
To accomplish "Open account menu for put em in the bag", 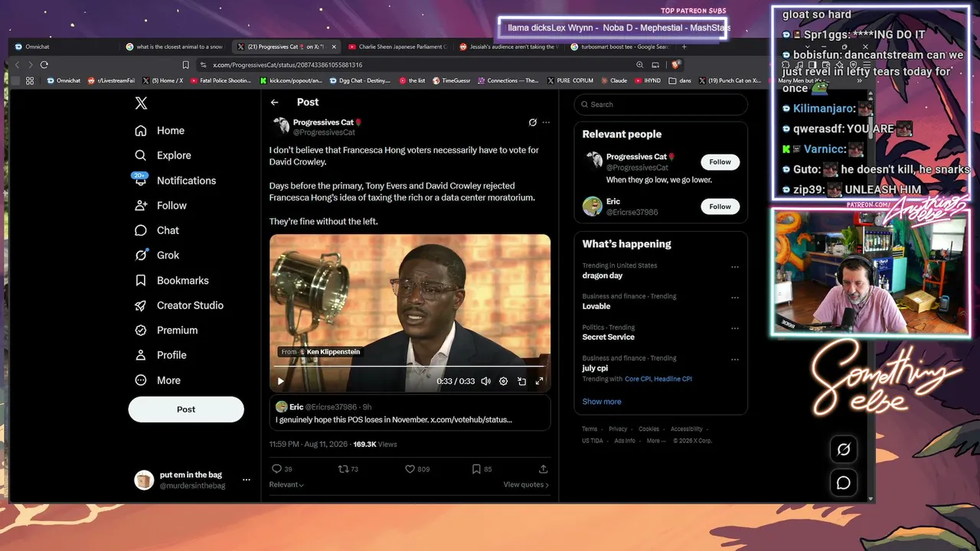I will (x=247, y=480).
